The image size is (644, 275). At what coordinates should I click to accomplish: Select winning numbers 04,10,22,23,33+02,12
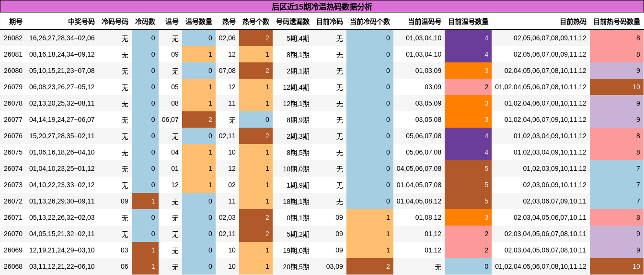(62, 185)
